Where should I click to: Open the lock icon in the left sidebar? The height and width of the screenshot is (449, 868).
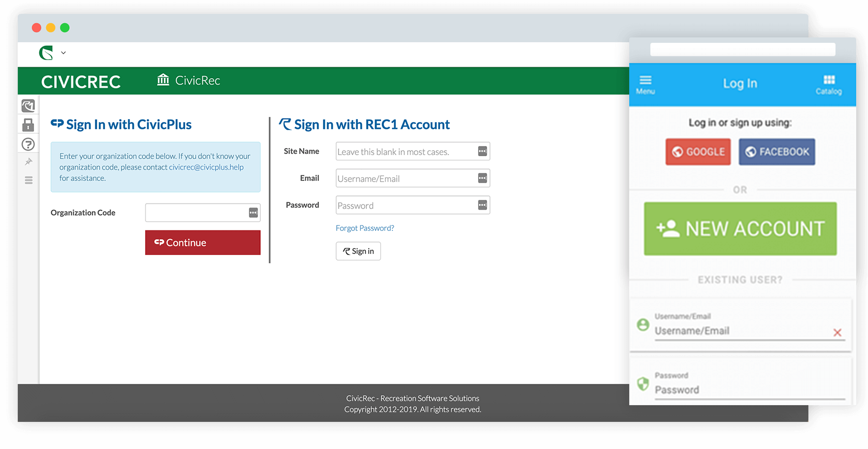tap(29, 125)
